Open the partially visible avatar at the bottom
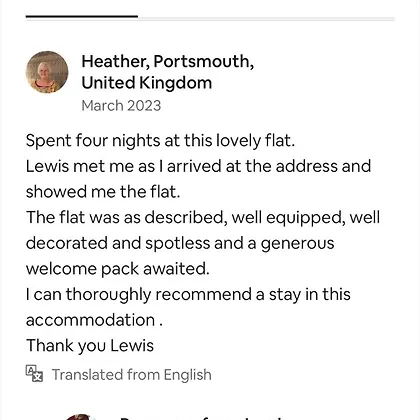 click(x=79, y=417)
